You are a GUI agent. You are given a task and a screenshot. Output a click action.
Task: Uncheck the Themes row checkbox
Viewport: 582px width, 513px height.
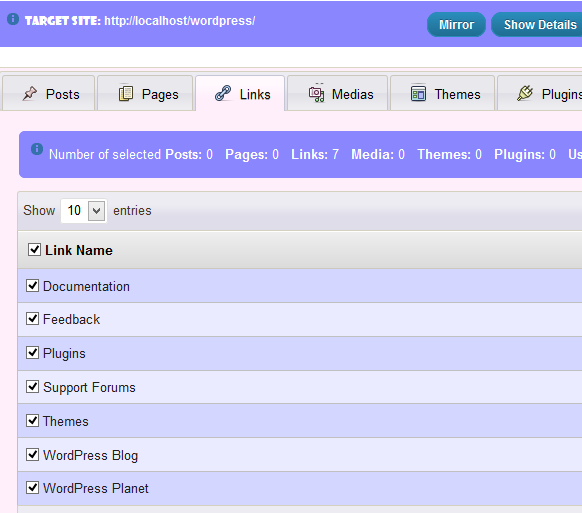click(x=32, y=421)
